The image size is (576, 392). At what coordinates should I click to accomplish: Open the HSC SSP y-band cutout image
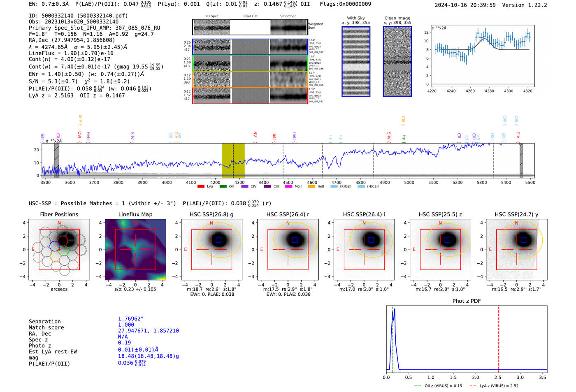(517, 249)
